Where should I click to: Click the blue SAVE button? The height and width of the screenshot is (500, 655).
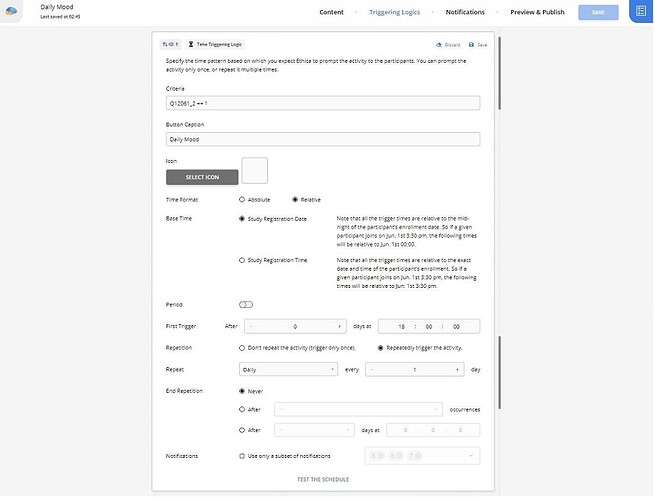coord(598,12)
